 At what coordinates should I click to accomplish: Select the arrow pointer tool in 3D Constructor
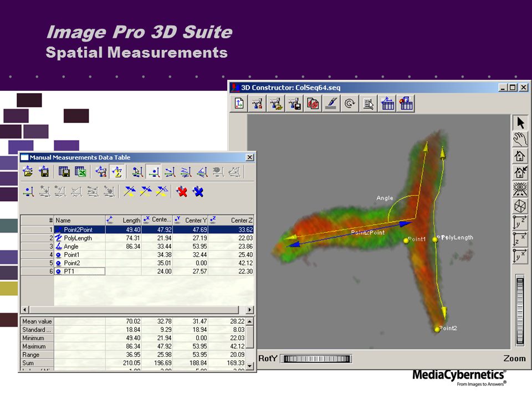[520, 123]
